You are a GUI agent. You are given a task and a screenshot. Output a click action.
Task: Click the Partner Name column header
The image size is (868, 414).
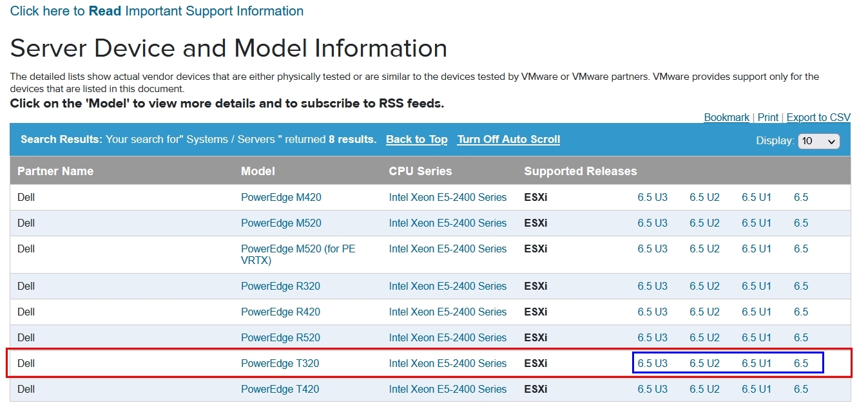pos(55,171)
